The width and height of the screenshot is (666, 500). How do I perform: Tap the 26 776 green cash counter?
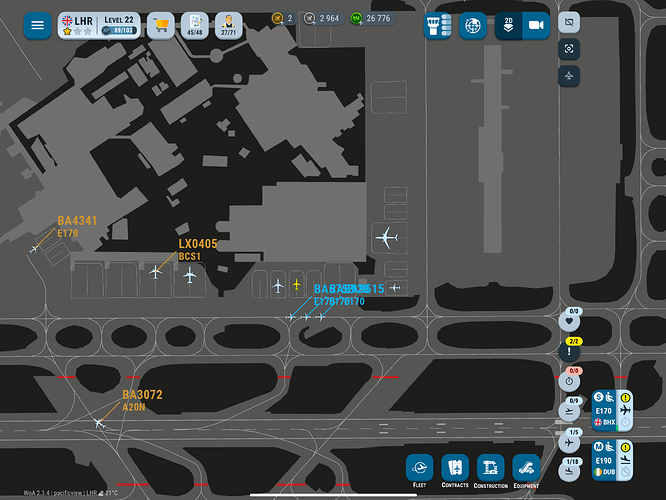[x=373, y=18]
